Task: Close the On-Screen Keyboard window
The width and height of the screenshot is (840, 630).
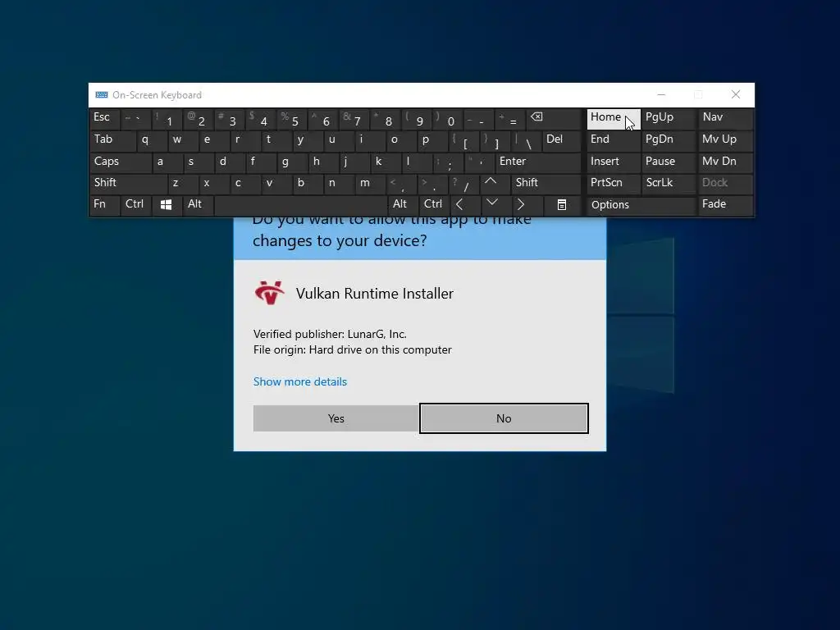Action: pos(736,95)
